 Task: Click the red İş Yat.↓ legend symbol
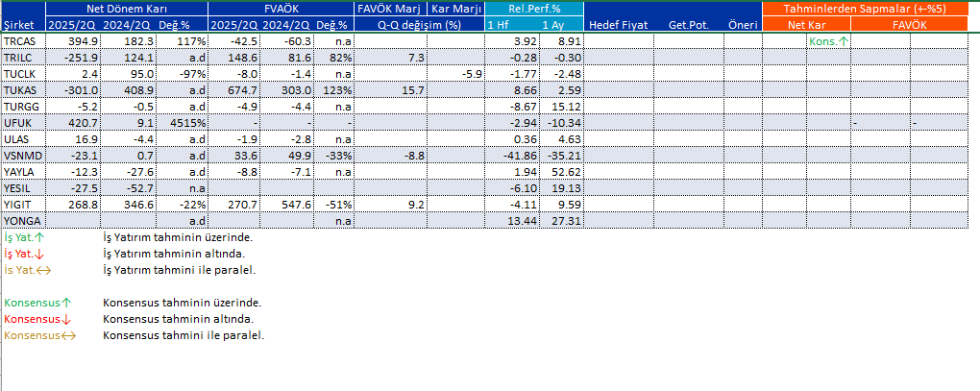22,254
